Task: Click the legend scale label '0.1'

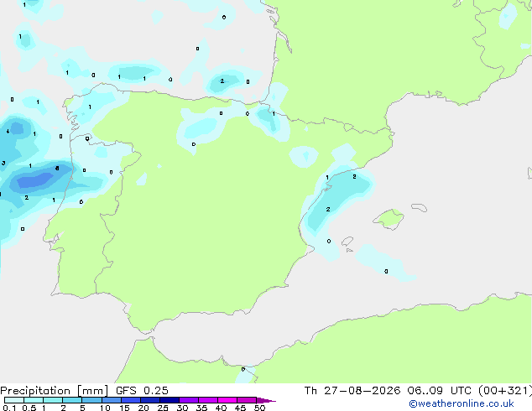Action: (x=9, y=408)
